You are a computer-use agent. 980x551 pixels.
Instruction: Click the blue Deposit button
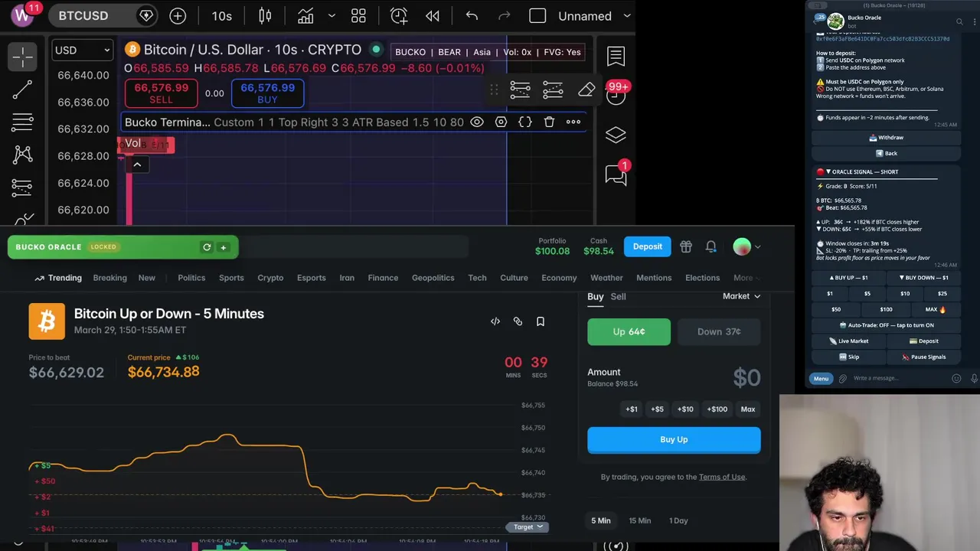point(648,246)
